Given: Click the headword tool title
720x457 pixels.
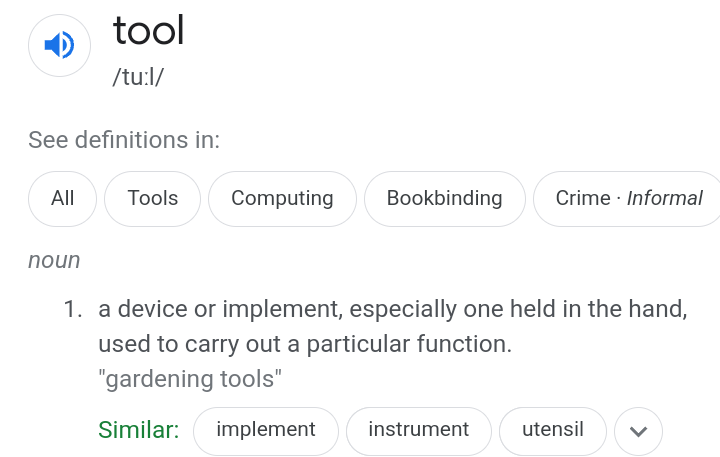Looking at the screenshot, I should (x=149, y=30).
